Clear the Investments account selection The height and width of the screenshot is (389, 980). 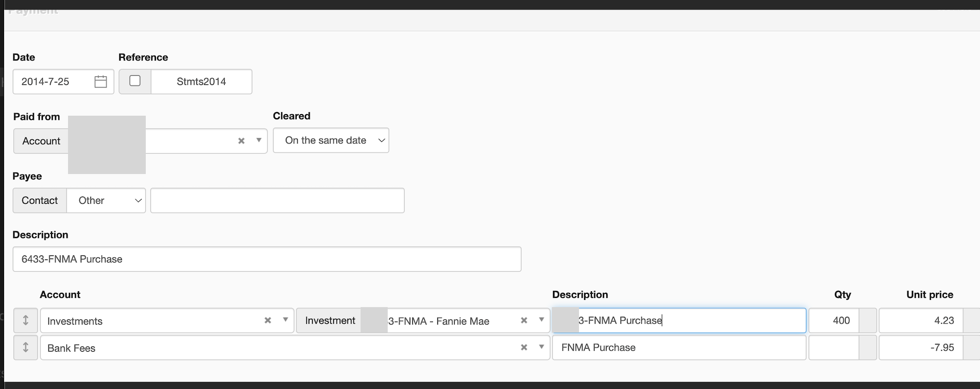coord(268,320)
